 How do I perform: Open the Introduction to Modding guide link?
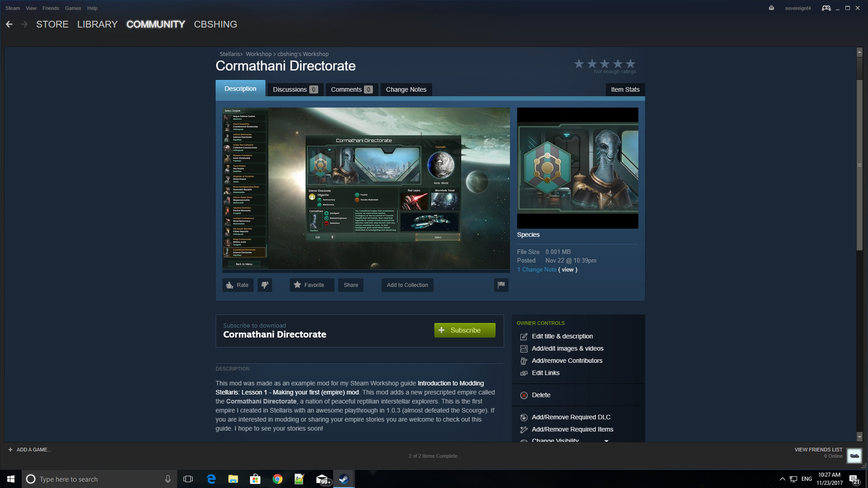(x=450, y=383)
